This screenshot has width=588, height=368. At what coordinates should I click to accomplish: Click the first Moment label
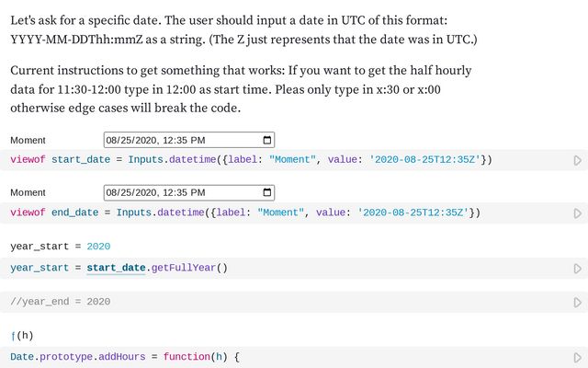(28, 141)
